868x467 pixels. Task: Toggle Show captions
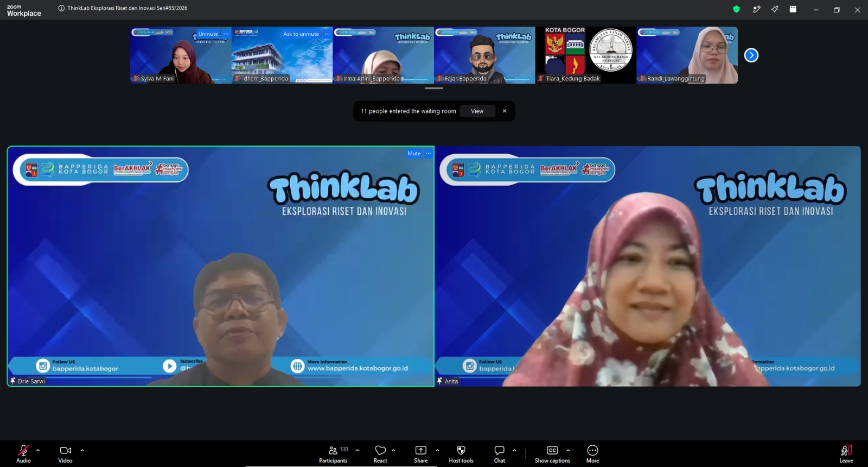[x=552, y=453]
